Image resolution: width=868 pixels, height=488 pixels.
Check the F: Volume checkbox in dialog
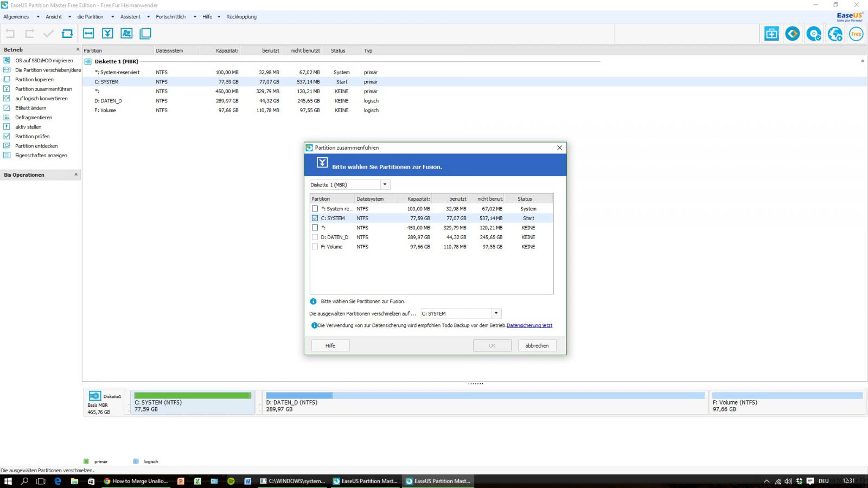tap(315, 247)
